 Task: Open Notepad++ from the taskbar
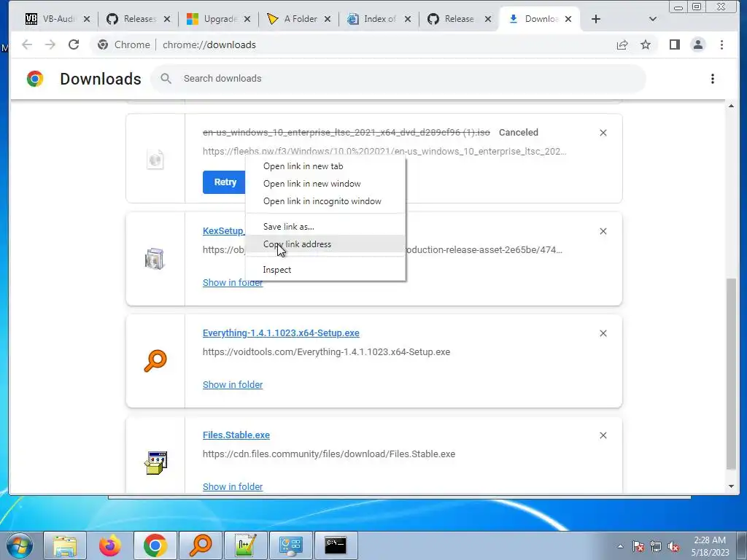[x=246, y=545]
